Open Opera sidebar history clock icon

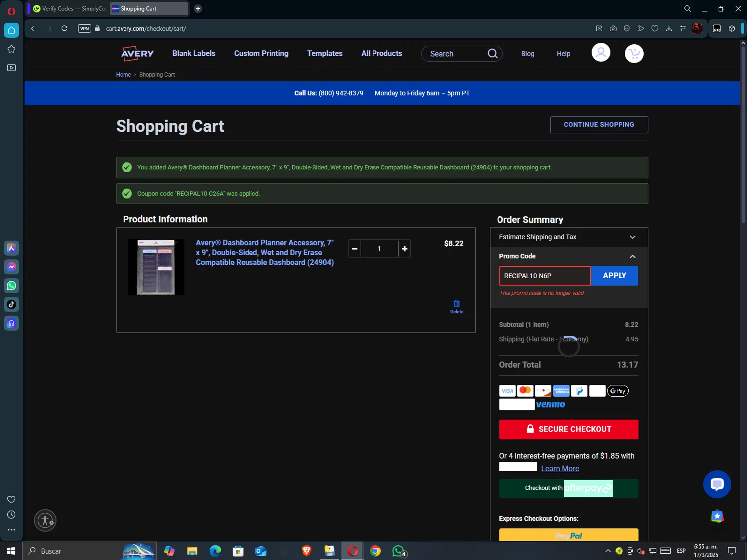click(11, 515)
